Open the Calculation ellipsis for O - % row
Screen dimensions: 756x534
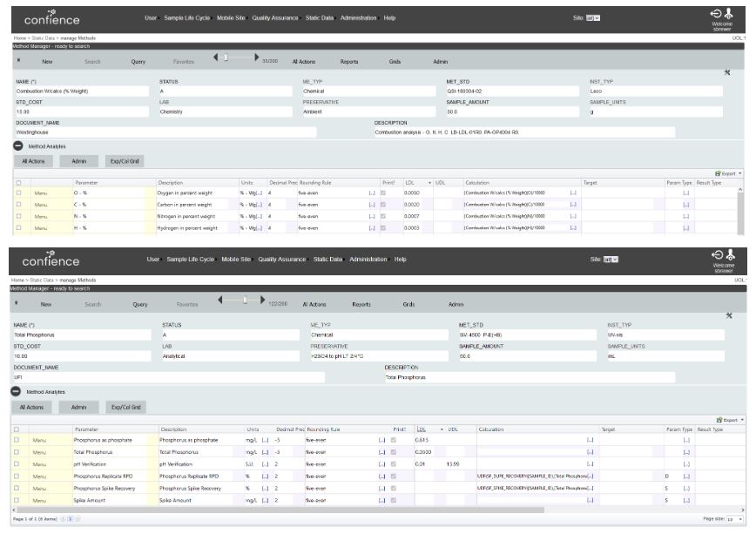(572, 192)
